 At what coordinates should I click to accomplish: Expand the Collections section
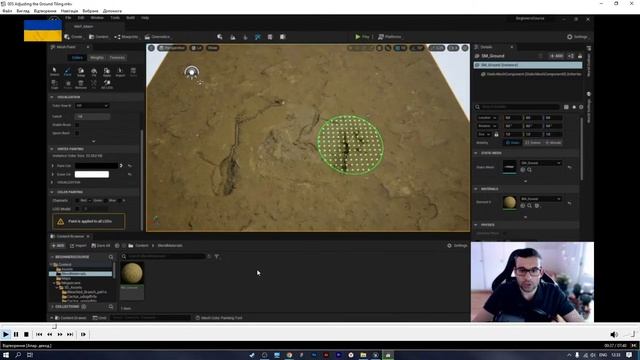pyautogui.click(x=52, y=307)
